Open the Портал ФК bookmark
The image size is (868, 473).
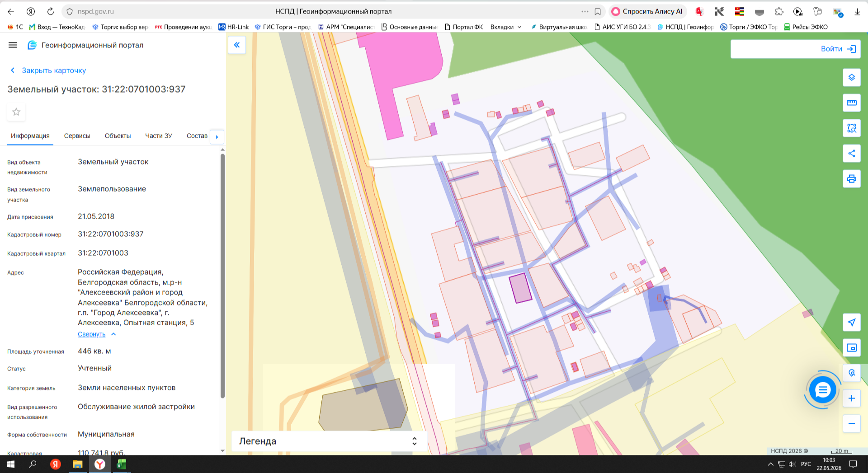(464, 27)
